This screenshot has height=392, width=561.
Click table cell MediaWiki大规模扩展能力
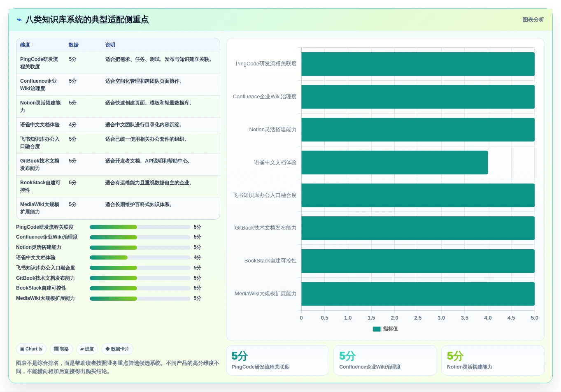click(x=40, y=208)
